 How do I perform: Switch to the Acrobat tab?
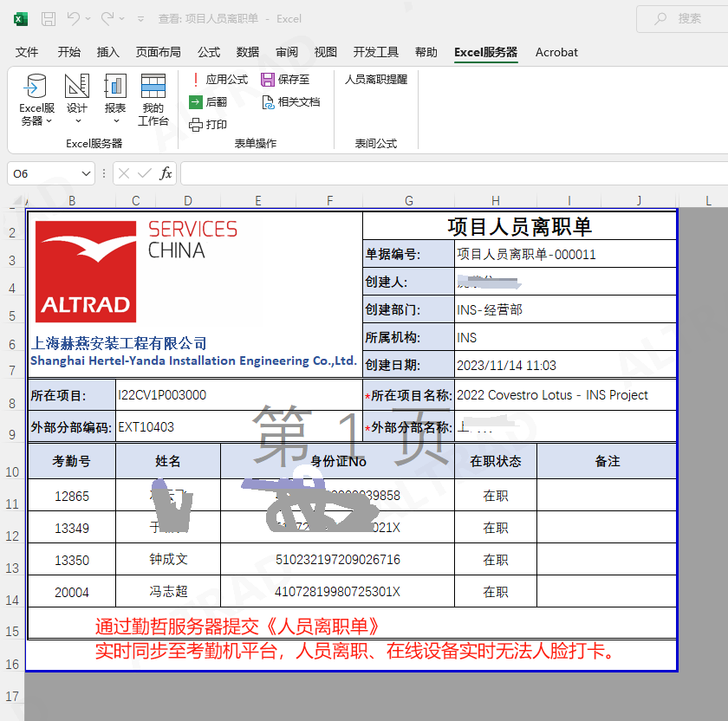[556, 52]
